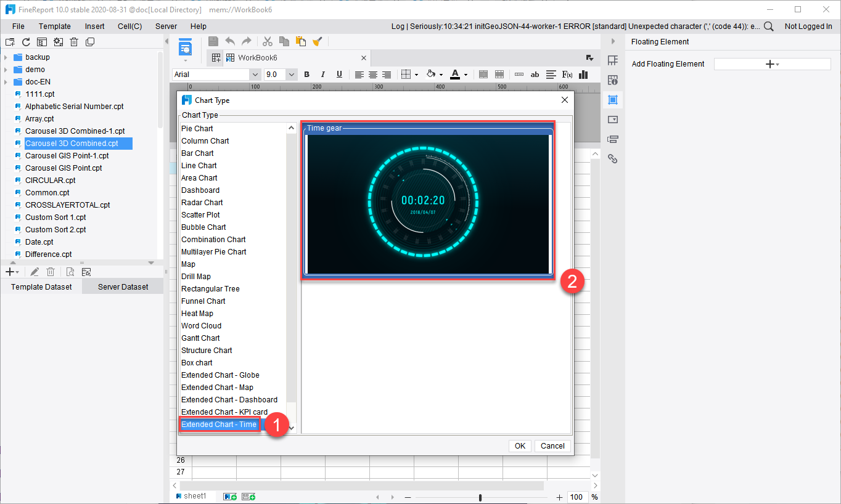Switch to the Server Dataset tab
The image size is (841, 504).
coord(123,287)
